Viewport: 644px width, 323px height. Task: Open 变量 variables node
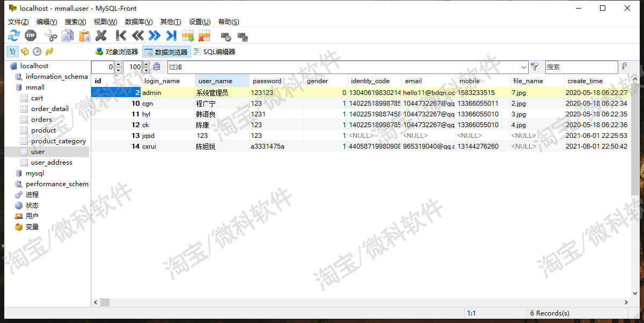coord(32,227)
